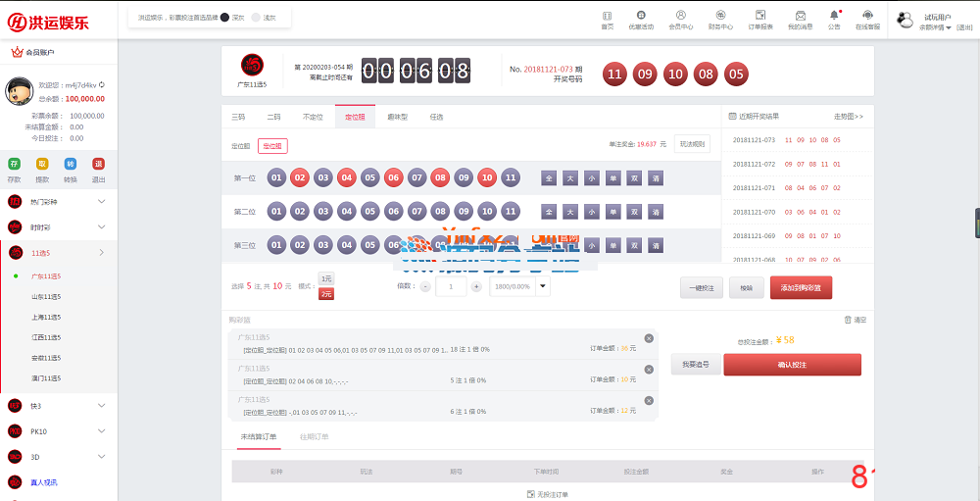Open the 公告 bell notification icon
This screenshot has height=501, width=980.
pos(833,16)
